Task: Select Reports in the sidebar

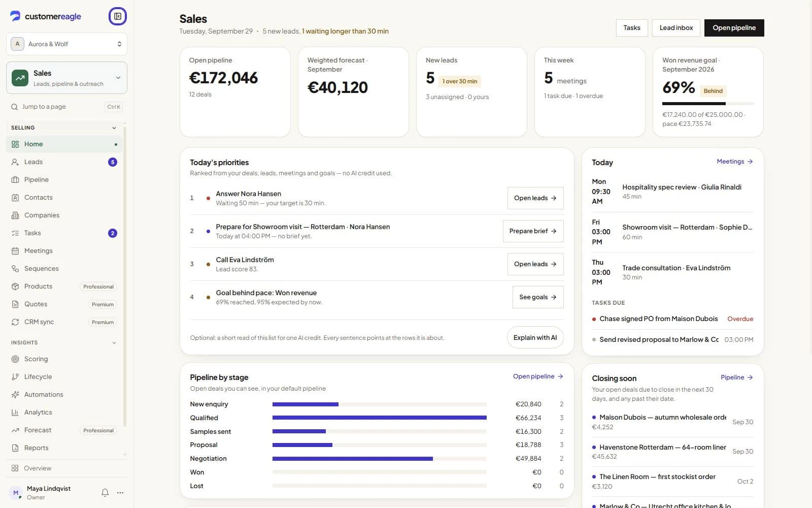Action: tap(64, 448)
